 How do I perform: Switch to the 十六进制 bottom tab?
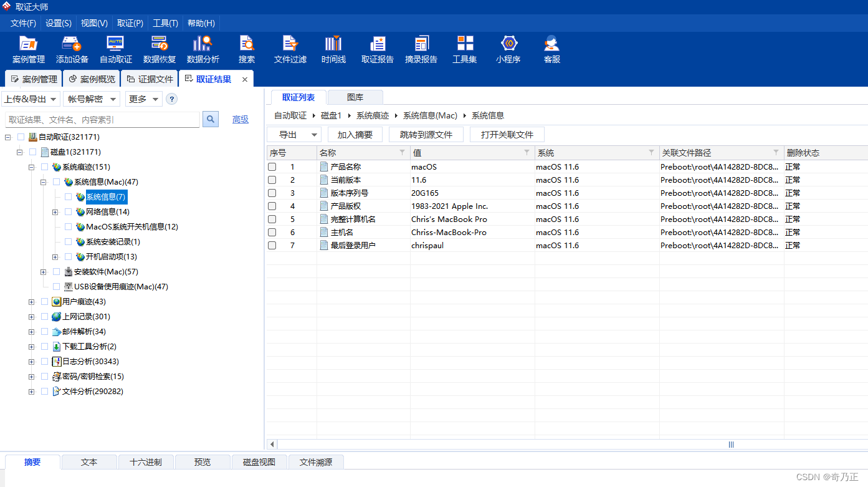click(x=146, y=462)
